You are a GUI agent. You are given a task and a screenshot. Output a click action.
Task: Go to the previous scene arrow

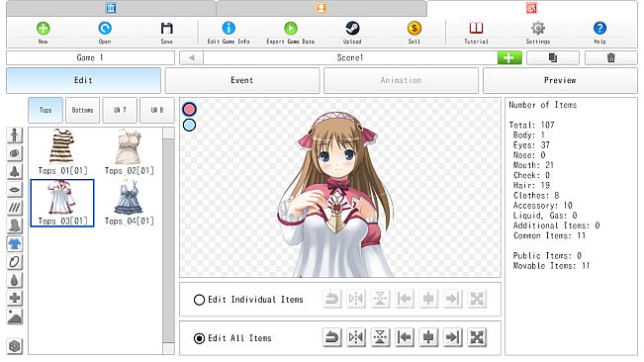(x=191, y=58)
